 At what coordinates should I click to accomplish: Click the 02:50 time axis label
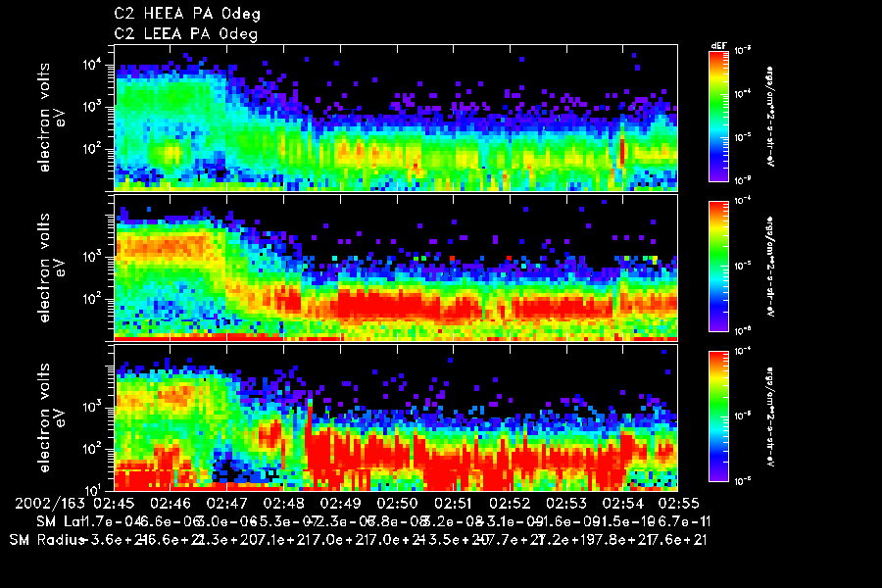(397, 503)
